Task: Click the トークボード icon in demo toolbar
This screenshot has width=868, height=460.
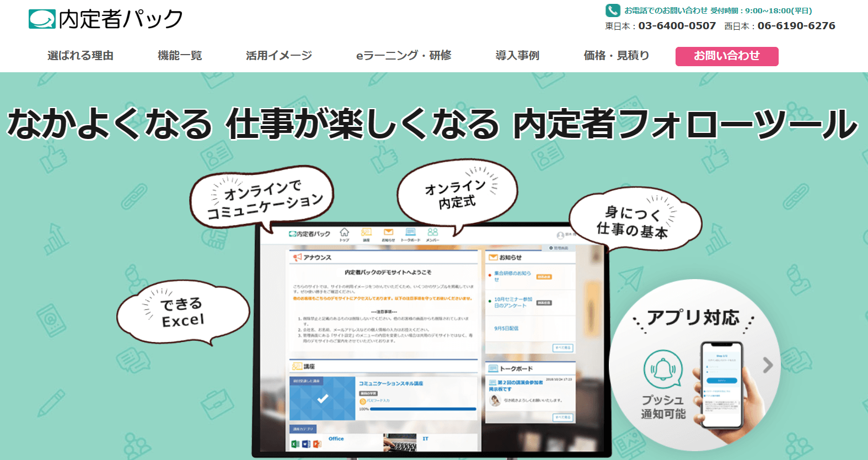Action: [x=410, y=234]
